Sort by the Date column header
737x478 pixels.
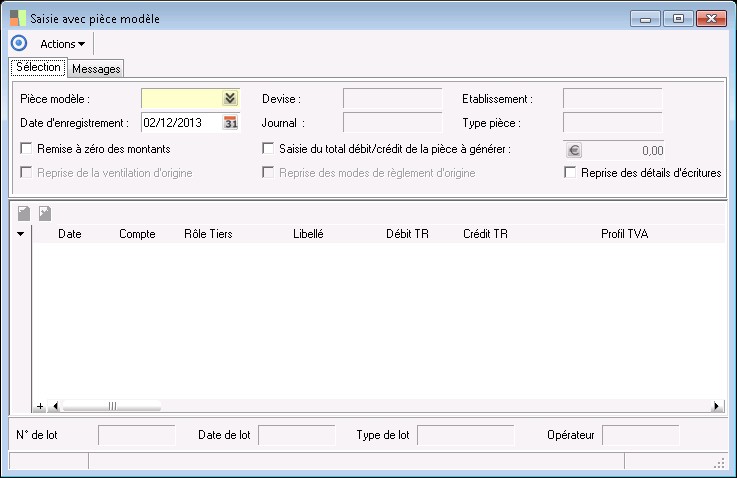[70, 234]
